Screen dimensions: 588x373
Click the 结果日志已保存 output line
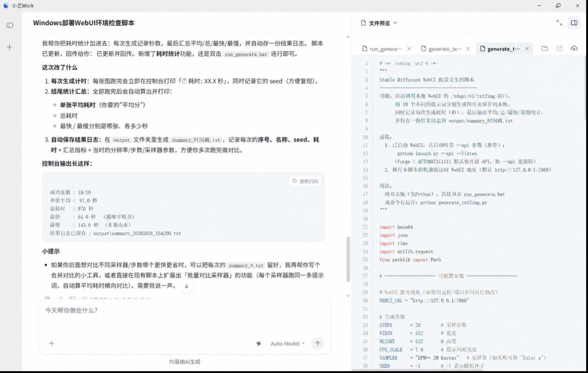coord(115,233)
